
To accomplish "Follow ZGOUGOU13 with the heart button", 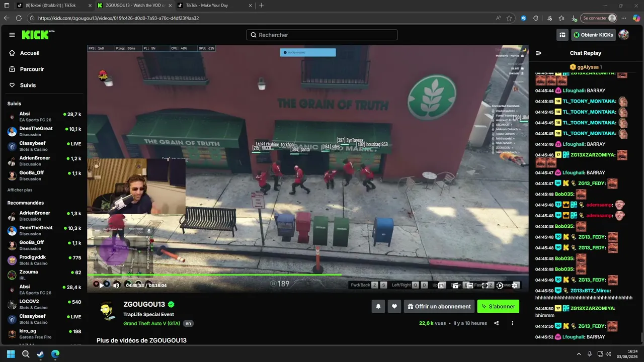I will click(x=394, y=306).
